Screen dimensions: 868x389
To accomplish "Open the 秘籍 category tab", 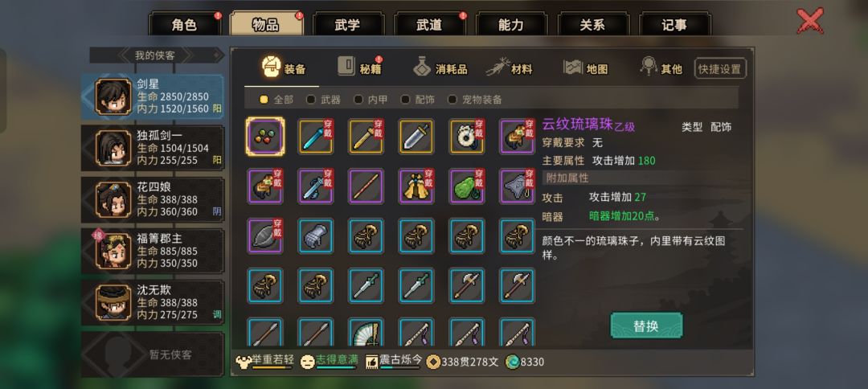I will coord(360,68).
